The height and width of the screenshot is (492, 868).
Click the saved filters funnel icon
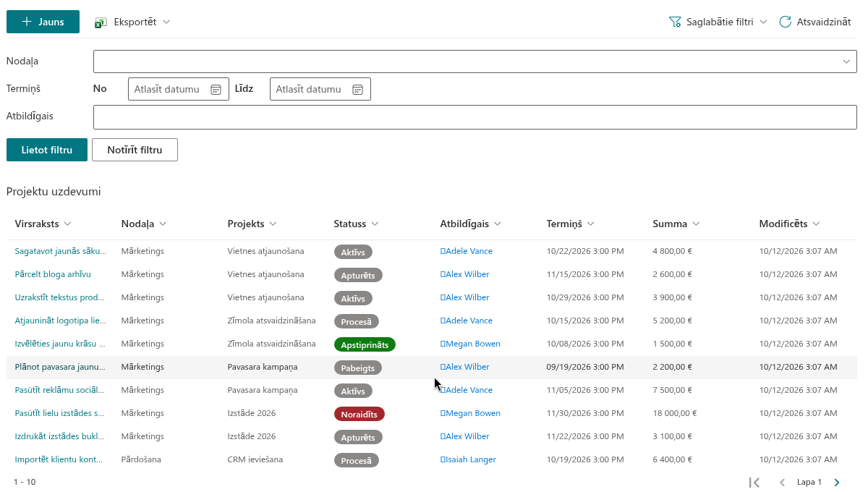(675, 22)
